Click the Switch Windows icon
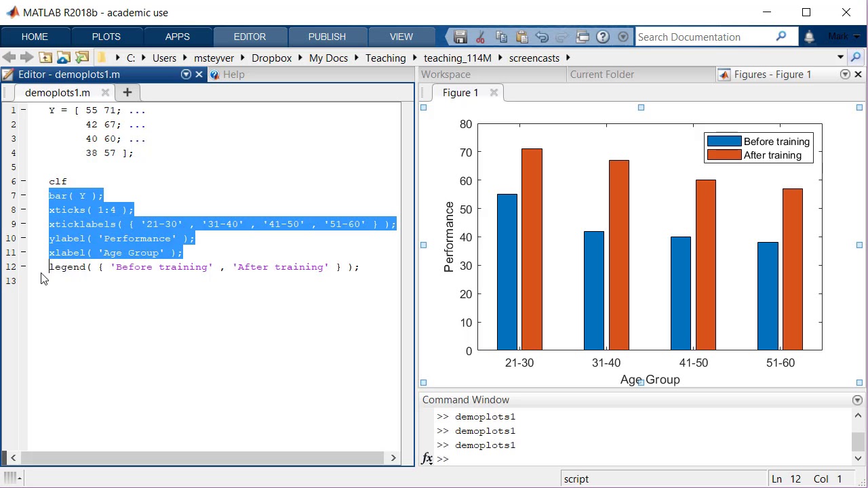Viewport: 868px width, 488px height. [583, 37]
